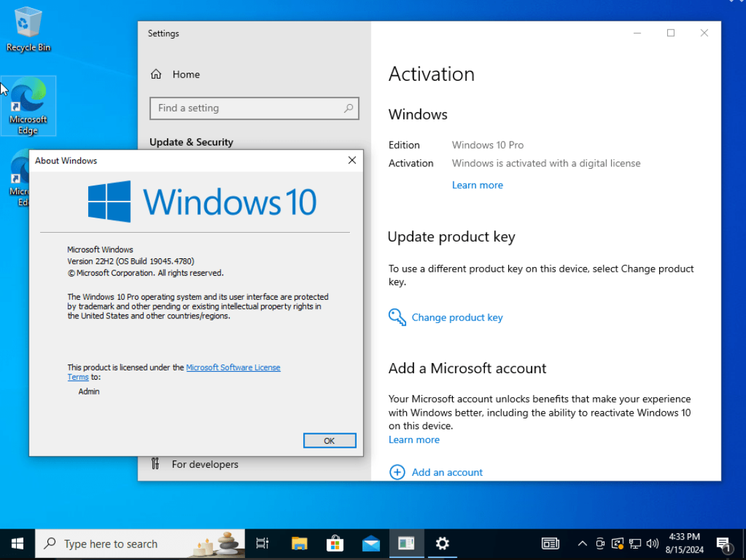Click the Update & Security heading
The height and width of the screenshot is (560, 746).
(x=191, y=142)
